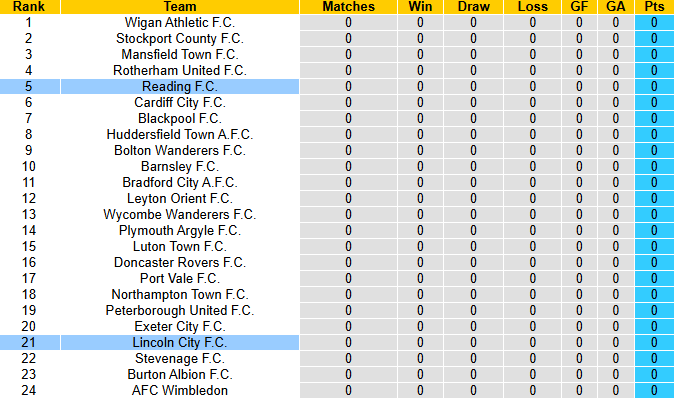Open Plymouth Argyle F.C. entry
The height and width of the screenshot is (398, 675).
(180, 231)
